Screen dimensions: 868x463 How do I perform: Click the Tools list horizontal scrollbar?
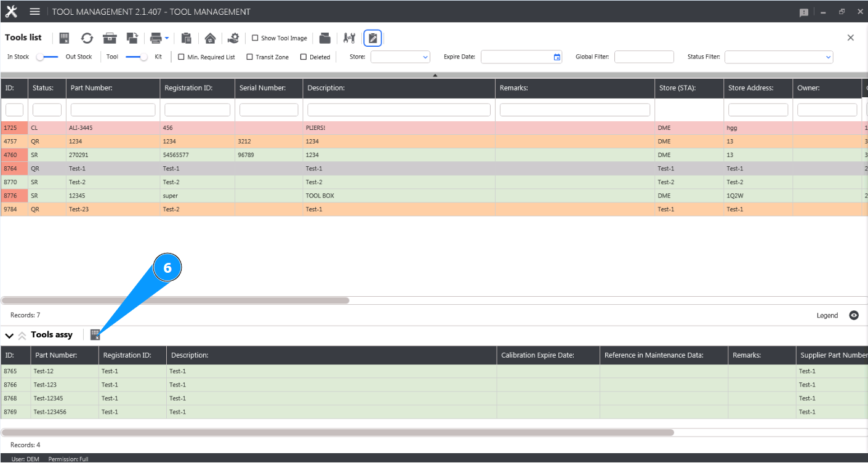[x=175, y=300]
